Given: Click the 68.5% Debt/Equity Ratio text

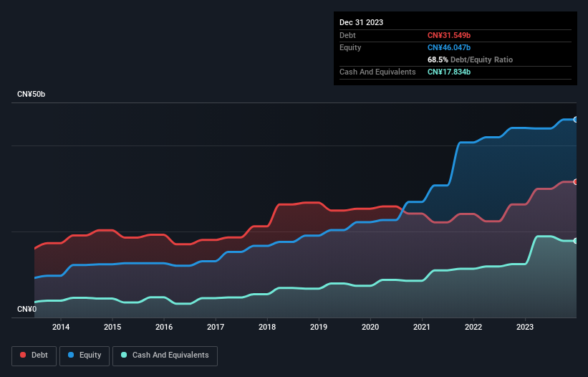Looking at the screenshot, I should coord(470,59).
